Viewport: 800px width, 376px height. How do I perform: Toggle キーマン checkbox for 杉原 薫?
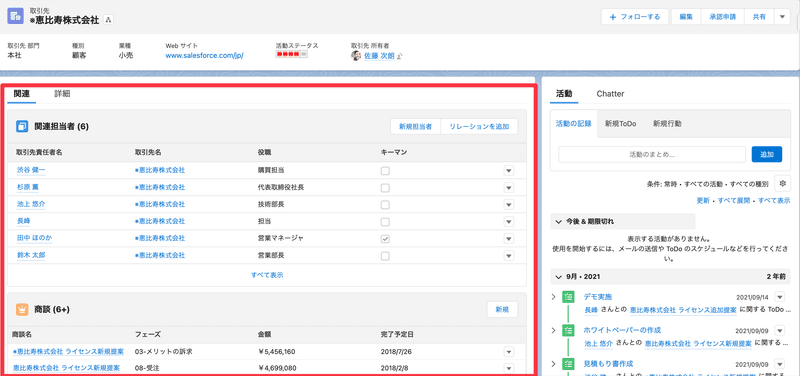coord(385,188)
